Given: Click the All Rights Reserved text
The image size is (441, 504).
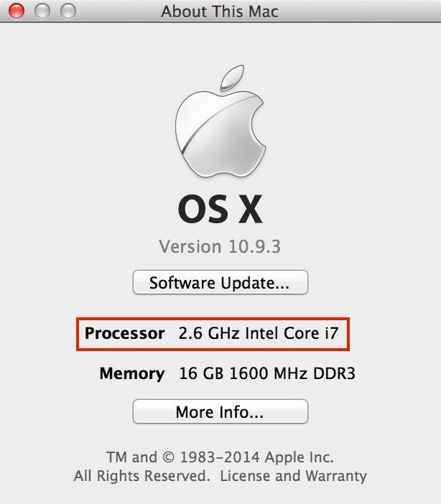Looking at the screenshot, I should click(141, 475).
